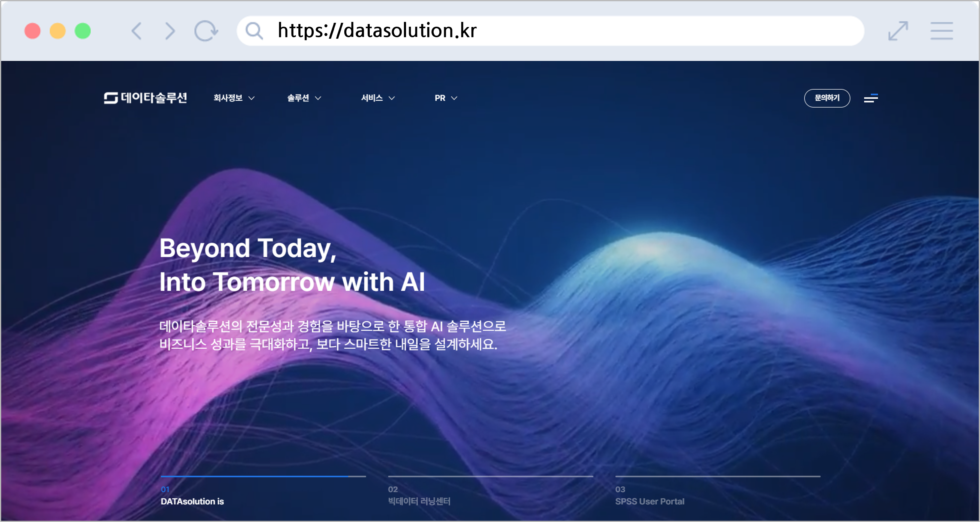Click the 'Beyond Today,' headline
This screenshot has width=980, height=522.
click(248, 249)
